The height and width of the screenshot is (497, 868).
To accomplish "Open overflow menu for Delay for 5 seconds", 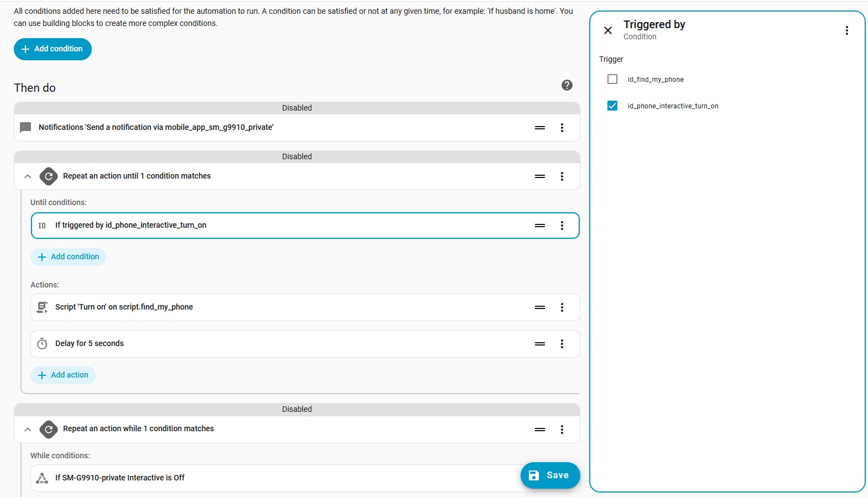I will [x=562, y=344].
